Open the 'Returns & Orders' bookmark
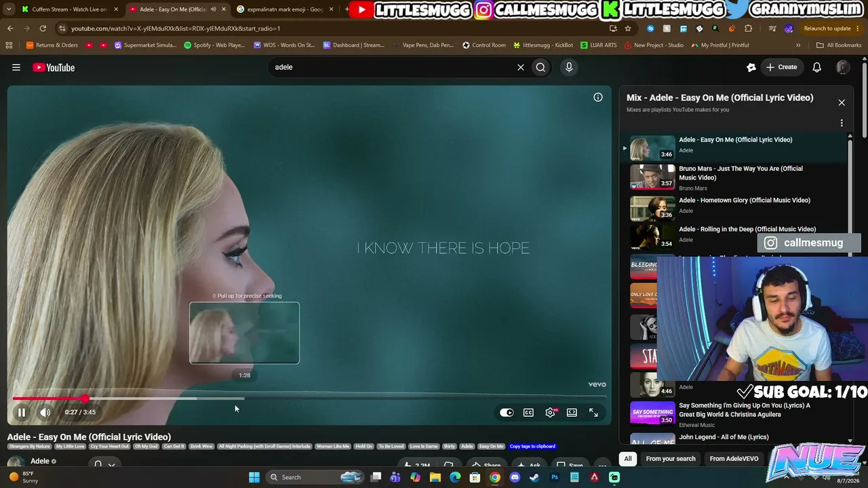Screen dimensions: 868x488 tap(52, 45)
